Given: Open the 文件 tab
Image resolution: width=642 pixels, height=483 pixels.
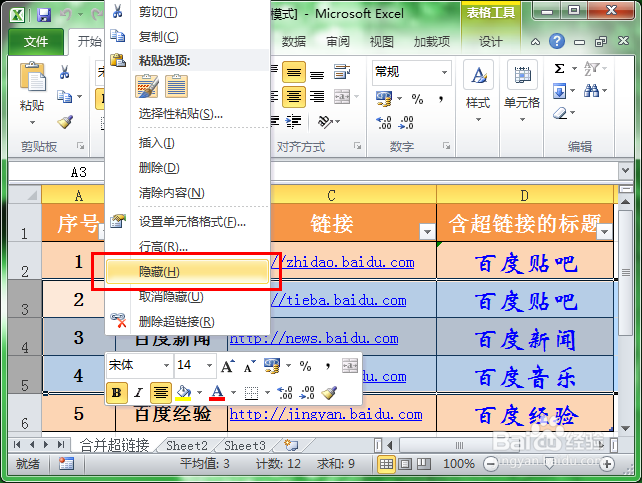Looking at the screenshot, I should pos(36,41).
